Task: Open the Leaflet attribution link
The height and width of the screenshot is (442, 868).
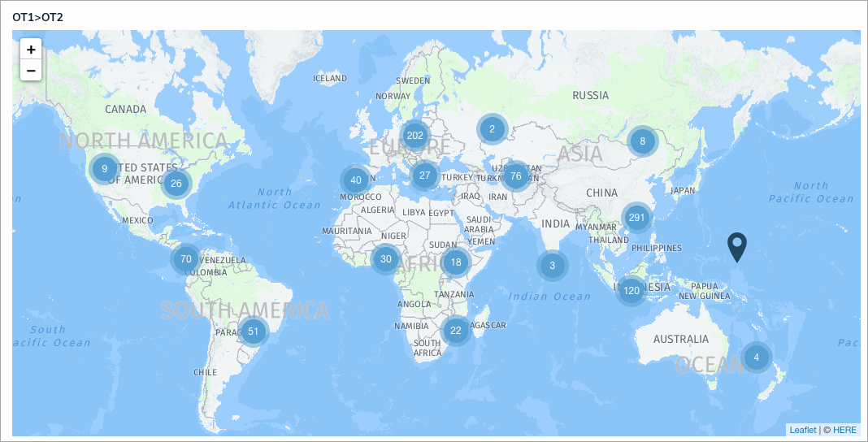Action: pos(803,430)
